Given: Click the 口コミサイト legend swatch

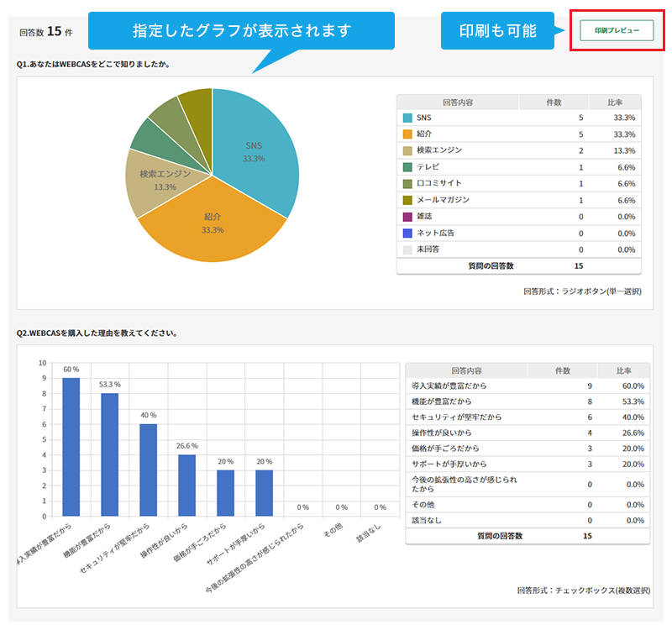Looking at the screenshot, I should [407, 183].
